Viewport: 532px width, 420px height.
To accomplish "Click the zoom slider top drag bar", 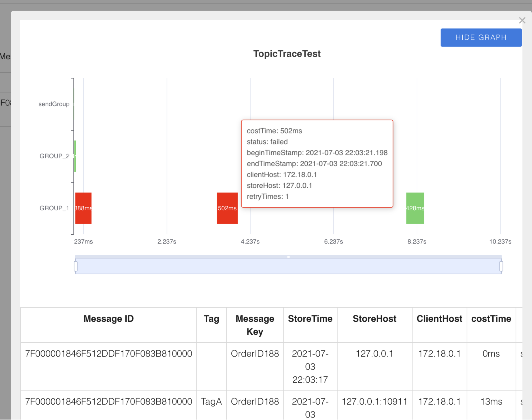I will tap(288, 257).
